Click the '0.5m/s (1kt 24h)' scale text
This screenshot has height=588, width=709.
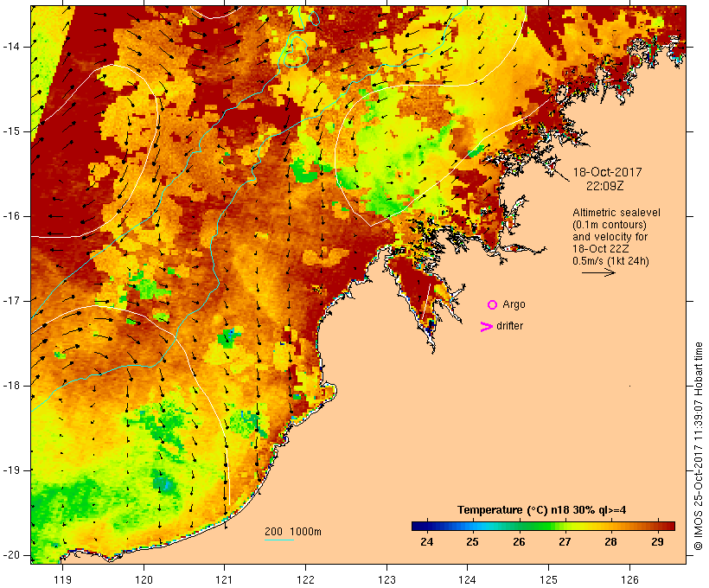click(x=610, y=261)
